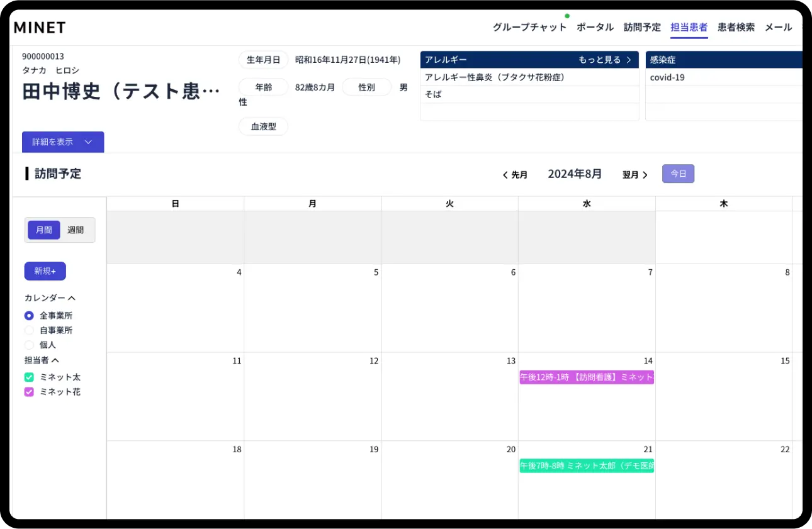812x529 pixels.
Task: Go to next month 翌月
Action: click(x=635, y=175)
